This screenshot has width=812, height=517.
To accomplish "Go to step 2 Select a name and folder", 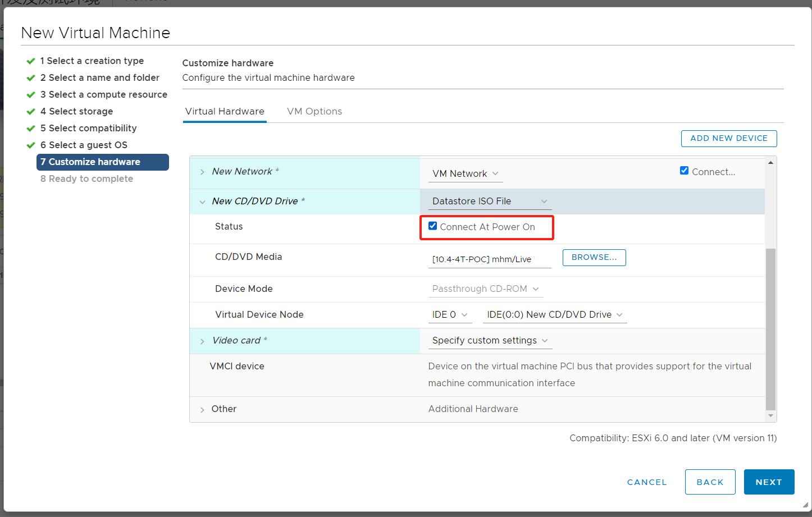I will [100, 77].
